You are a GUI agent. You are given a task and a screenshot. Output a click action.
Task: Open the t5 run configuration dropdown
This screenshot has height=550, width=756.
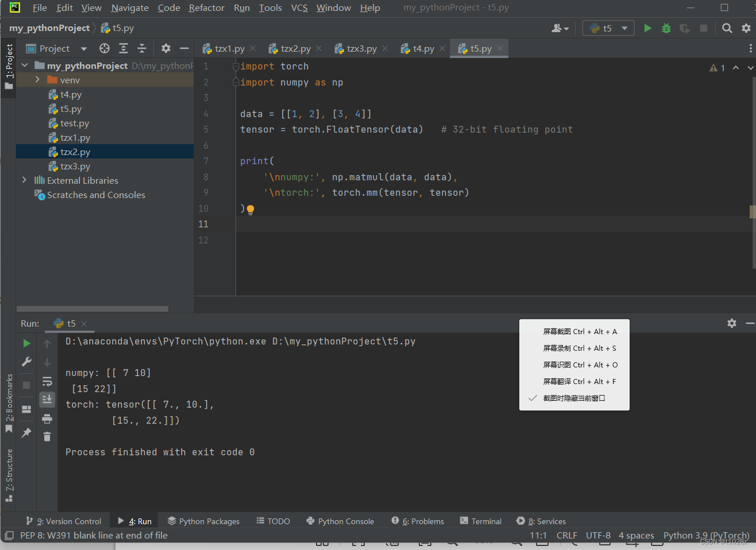click(608, 28)
